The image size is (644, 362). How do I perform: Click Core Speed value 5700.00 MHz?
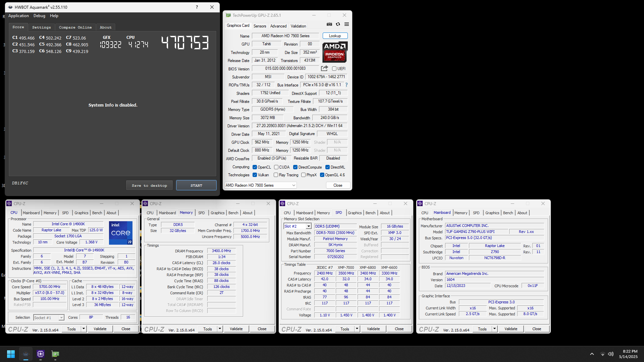click(50, 287)
